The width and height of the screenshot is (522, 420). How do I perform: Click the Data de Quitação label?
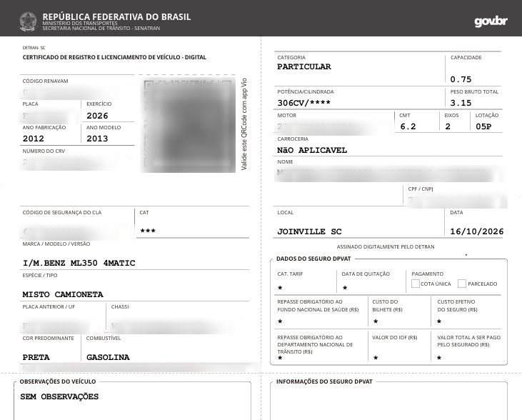366,274
